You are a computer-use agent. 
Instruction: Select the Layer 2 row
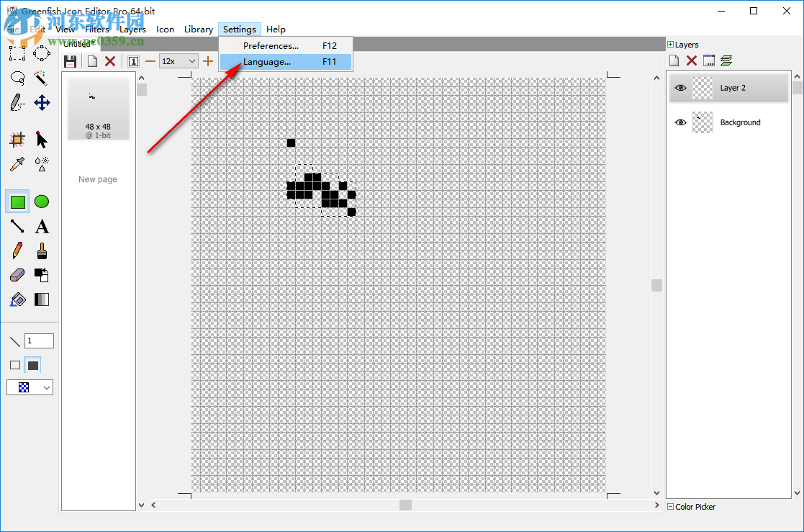[x=728, y=88]
